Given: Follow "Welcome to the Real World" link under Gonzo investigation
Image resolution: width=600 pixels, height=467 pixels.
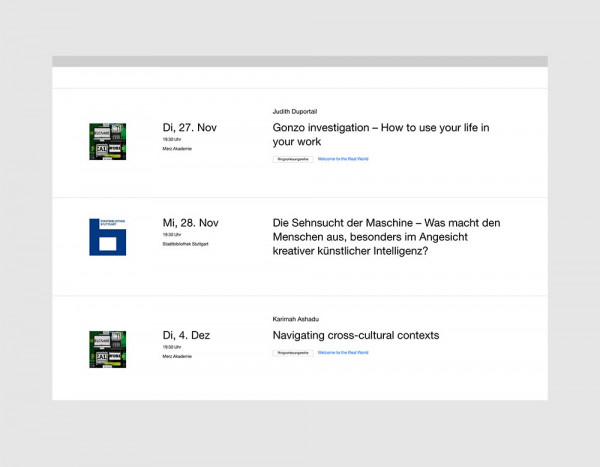Looking at the screenshot, I should point(343,159).
